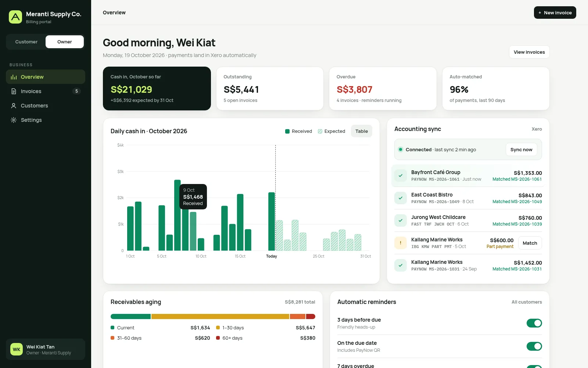Create a New invoice
Image resolution: width=588 pixels, height=368 pixels.
[x=555, y=13]
